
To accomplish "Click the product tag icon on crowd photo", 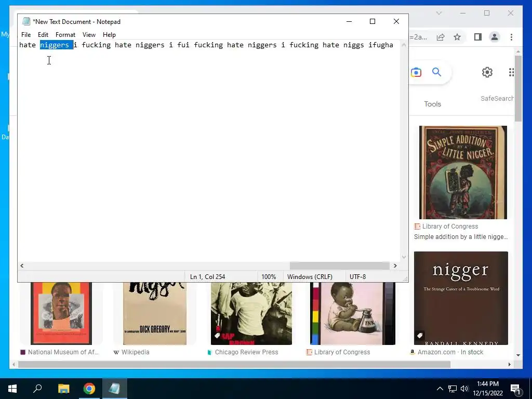I will [217, 336].
